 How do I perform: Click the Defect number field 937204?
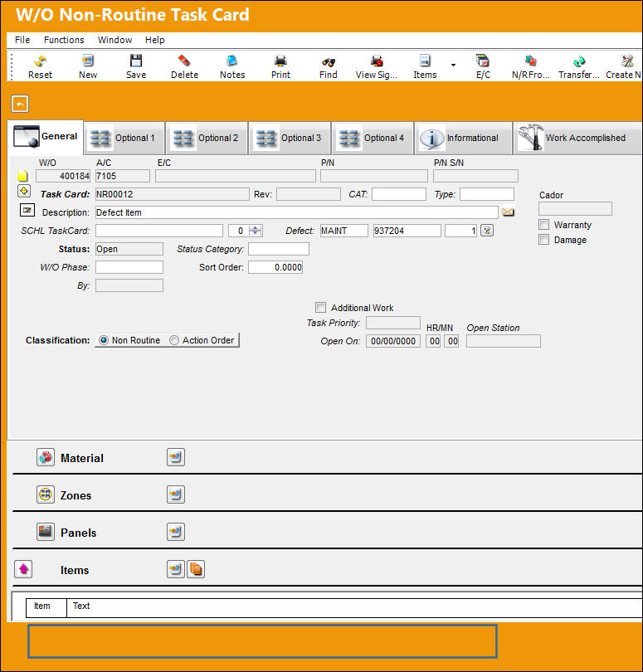407,231
